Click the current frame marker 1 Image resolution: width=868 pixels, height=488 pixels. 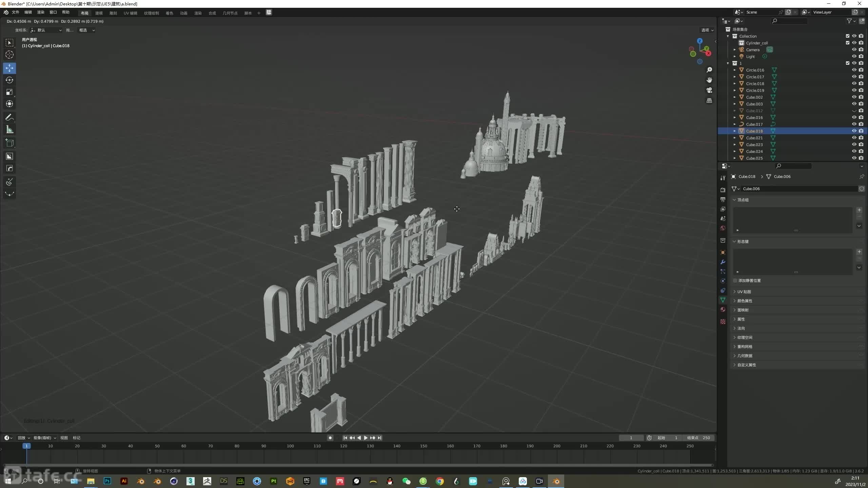point(26,446)
